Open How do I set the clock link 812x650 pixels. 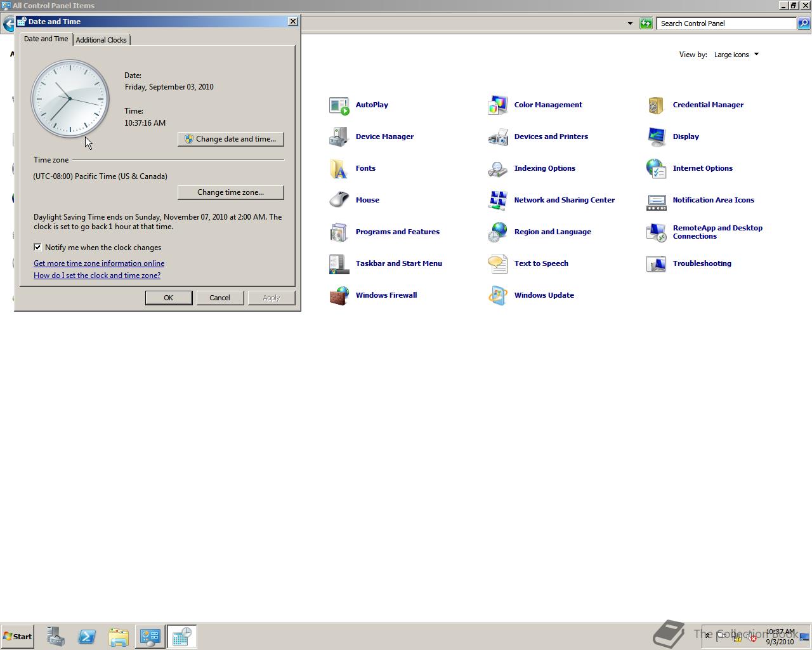[97, 275]
